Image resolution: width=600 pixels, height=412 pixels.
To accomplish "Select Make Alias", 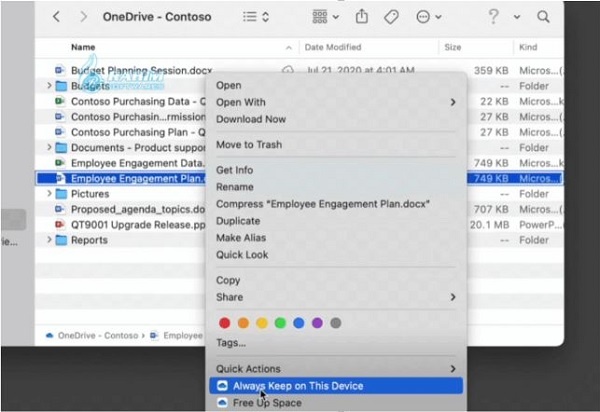I will (x=336, y=238).
